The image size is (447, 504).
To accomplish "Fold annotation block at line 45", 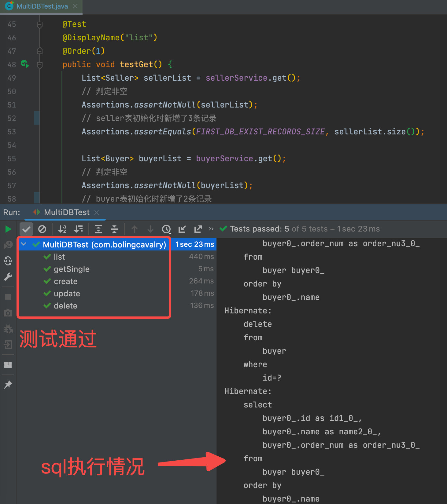I will coord(39,24).
